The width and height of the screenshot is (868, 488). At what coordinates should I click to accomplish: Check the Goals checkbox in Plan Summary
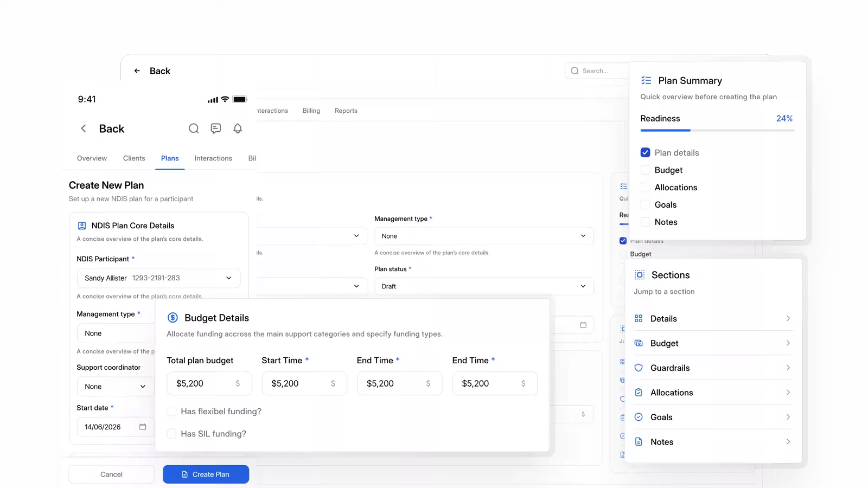(x=645, y=204)
